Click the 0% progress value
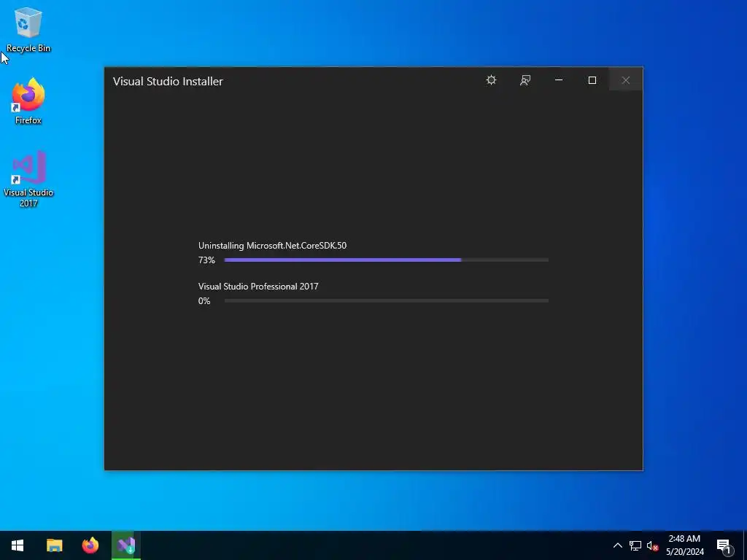The height and width of the screenshot is (560, 747). pyautogui.click(x=204, y=301)
